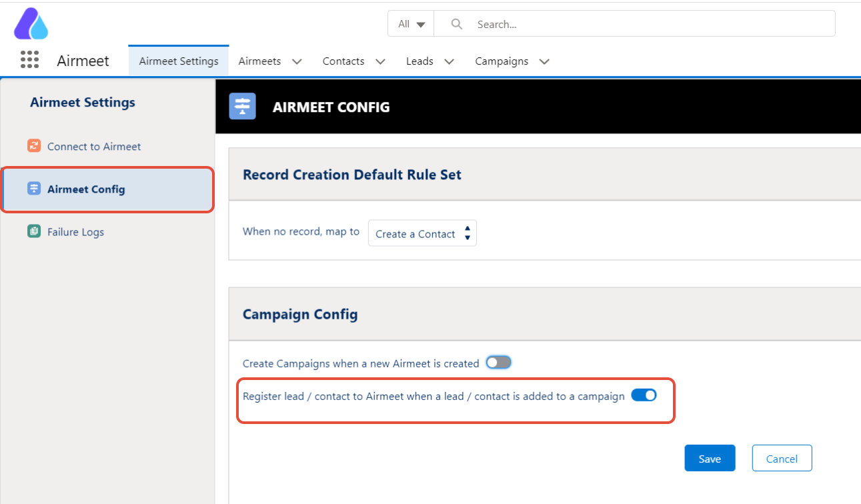Expand the Leads tab chevron
The width and height of the screenshot is (861, 504).
[449, 61]
